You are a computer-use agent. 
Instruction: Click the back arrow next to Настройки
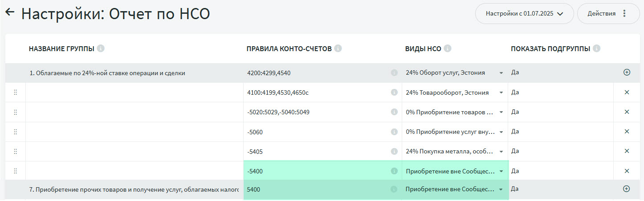click(10, 12)
